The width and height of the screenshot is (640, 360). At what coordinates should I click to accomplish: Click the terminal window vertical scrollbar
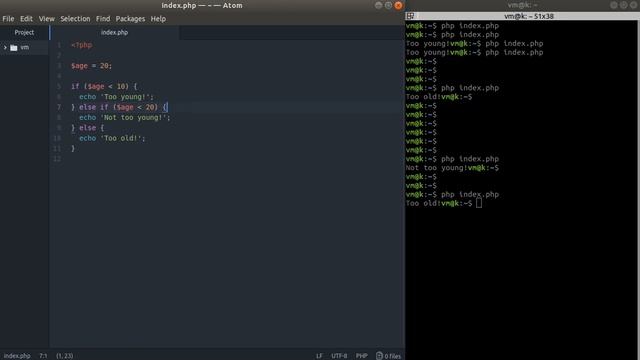[x=638, y=190]
